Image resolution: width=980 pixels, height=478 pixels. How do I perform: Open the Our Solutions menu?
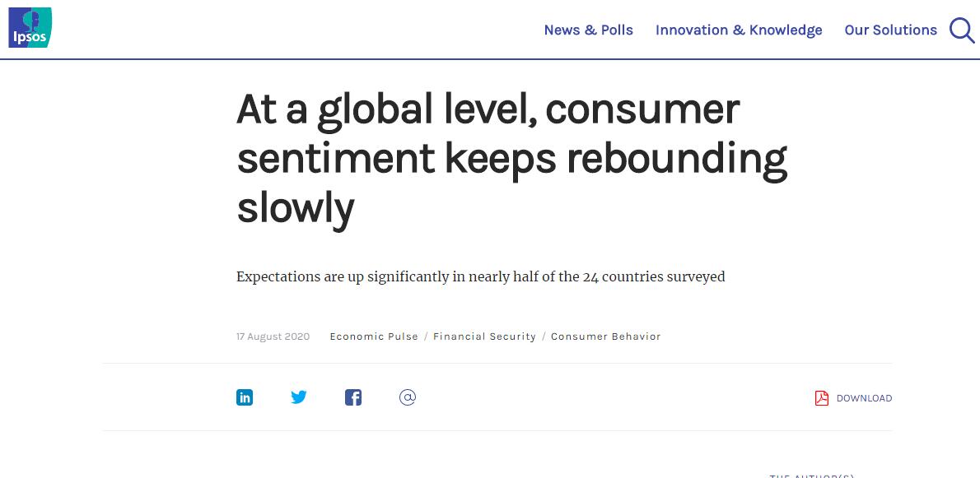click(x=890, y=30)
